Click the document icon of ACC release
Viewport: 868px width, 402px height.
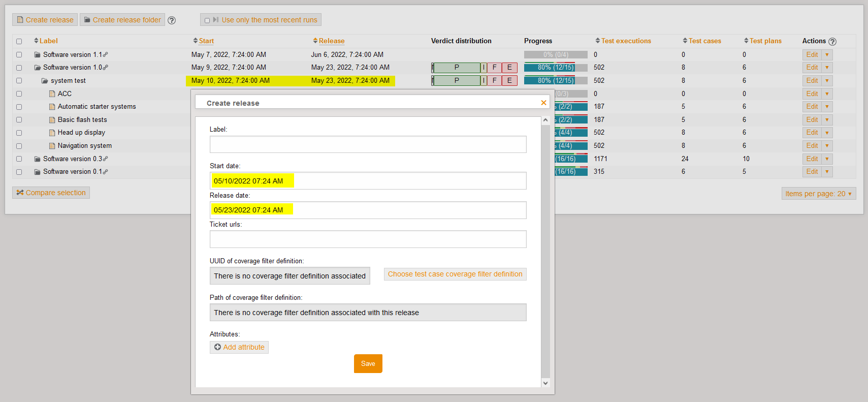pyautogui.click(x=52, y=94)
